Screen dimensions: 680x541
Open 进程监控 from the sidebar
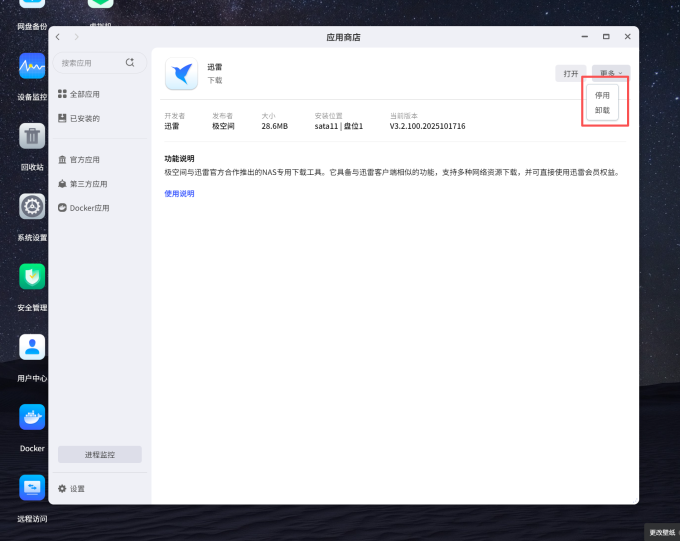[x=100, y=454]
